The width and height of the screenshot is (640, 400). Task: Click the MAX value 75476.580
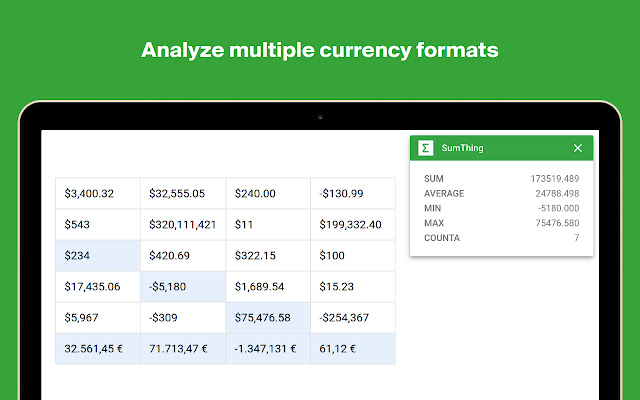coord(555,222)
